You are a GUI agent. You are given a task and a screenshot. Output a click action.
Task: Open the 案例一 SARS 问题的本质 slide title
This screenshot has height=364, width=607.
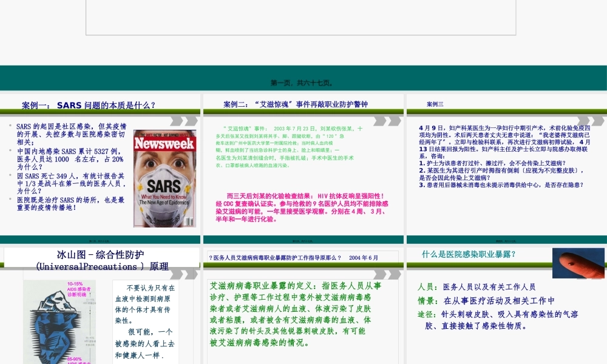[89, 105]
